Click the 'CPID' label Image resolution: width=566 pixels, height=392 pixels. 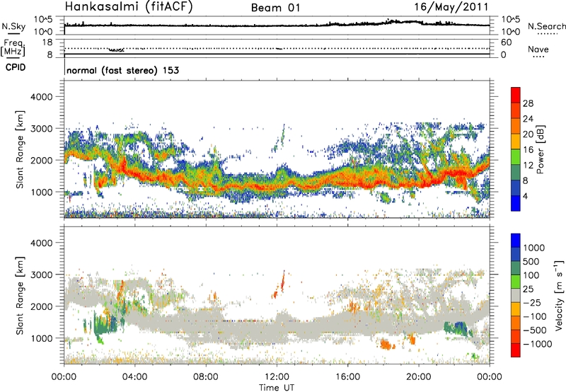point(16,67)
